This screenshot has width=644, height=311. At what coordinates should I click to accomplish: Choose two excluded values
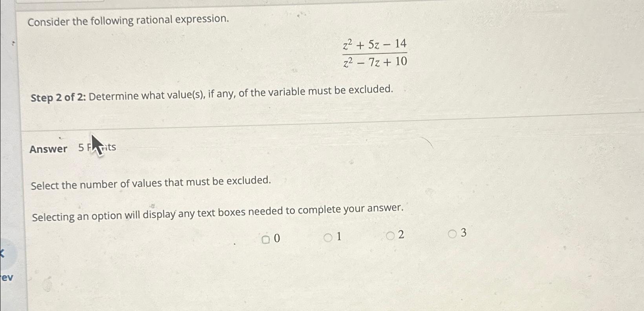(390, 236)
